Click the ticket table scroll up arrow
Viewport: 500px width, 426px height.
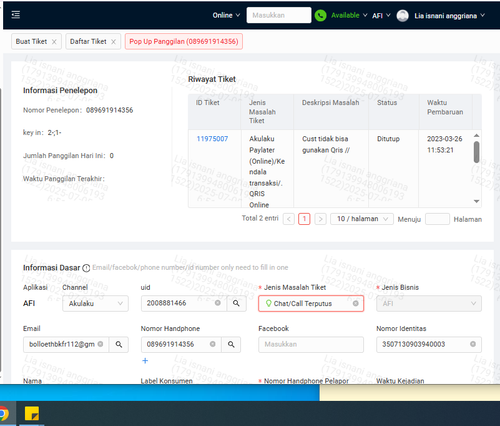point(477,135)
